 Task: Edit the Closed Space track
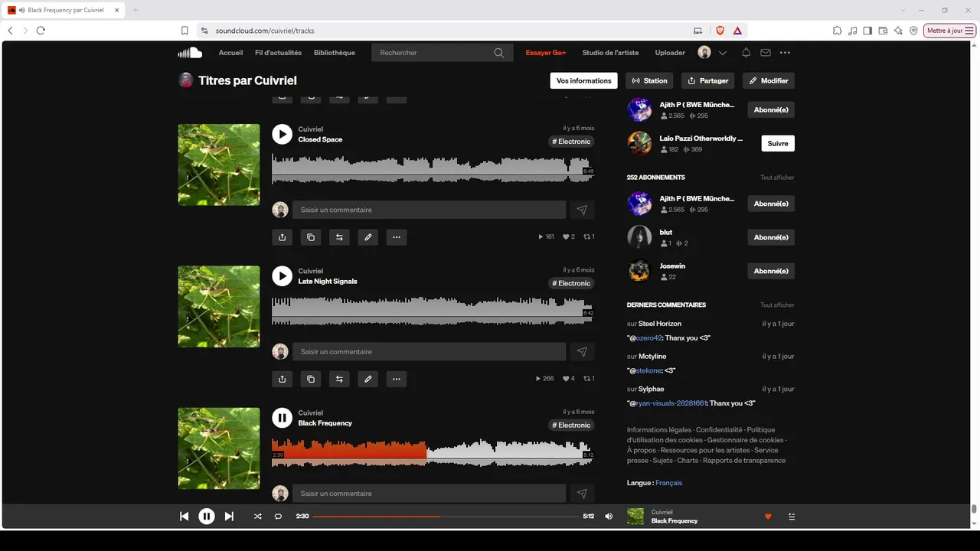[368, 237]
